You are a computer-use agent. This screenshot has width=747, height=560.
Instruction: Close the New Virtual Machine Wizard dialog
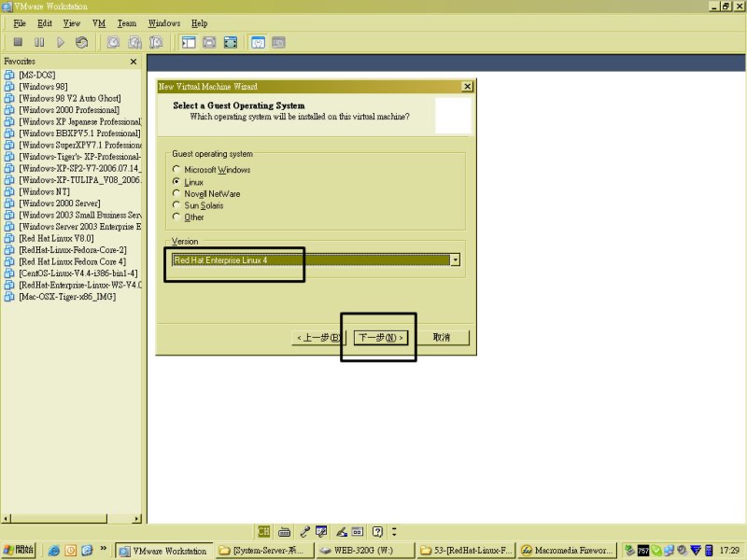[468, 86]
